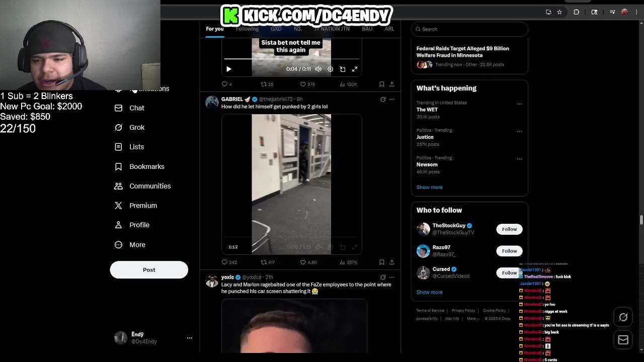Follow Cursed
The height and width of the screenshot is (362, 644).
tap(509, 273)
